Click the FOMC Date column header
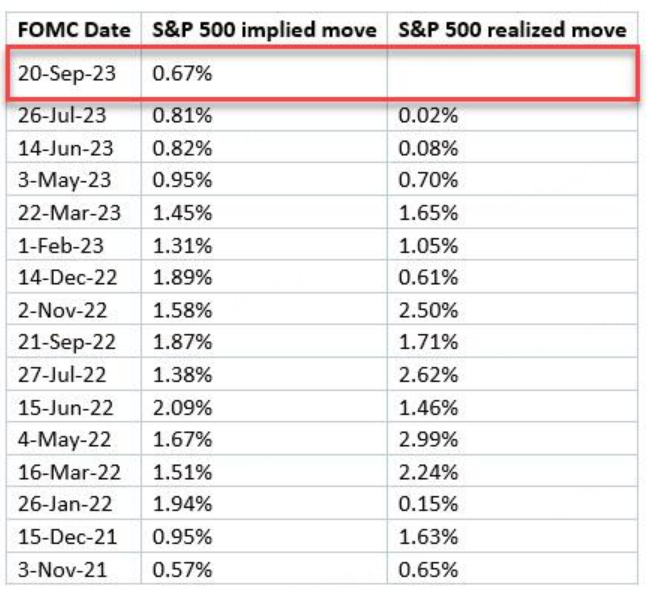Screen dimensions: 650x592 74,29
